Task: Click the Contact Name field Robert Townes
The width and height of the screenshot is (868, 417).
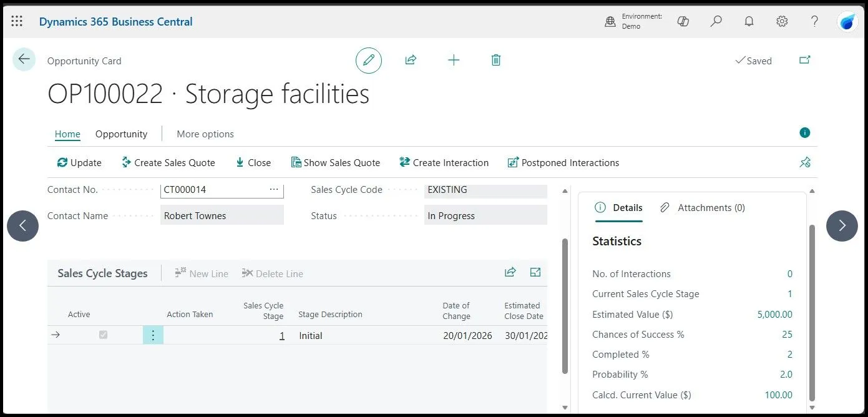Action: 222,215
